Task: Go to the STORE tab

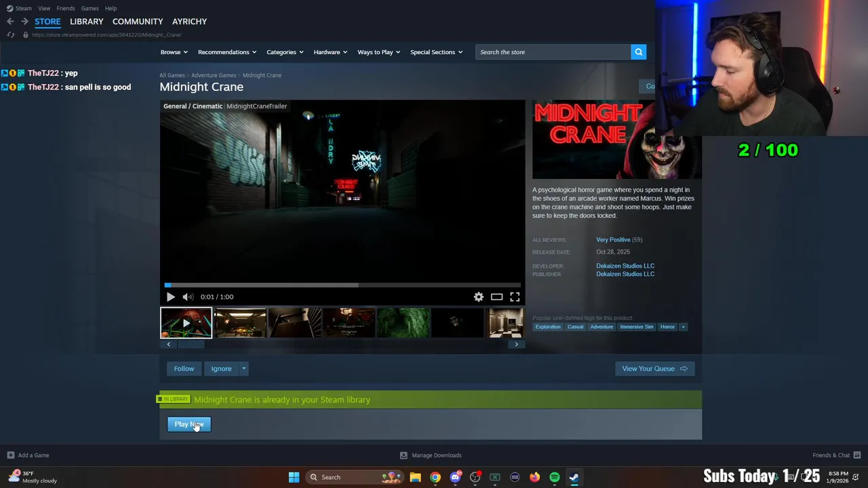Action: (x=47, y=22)
